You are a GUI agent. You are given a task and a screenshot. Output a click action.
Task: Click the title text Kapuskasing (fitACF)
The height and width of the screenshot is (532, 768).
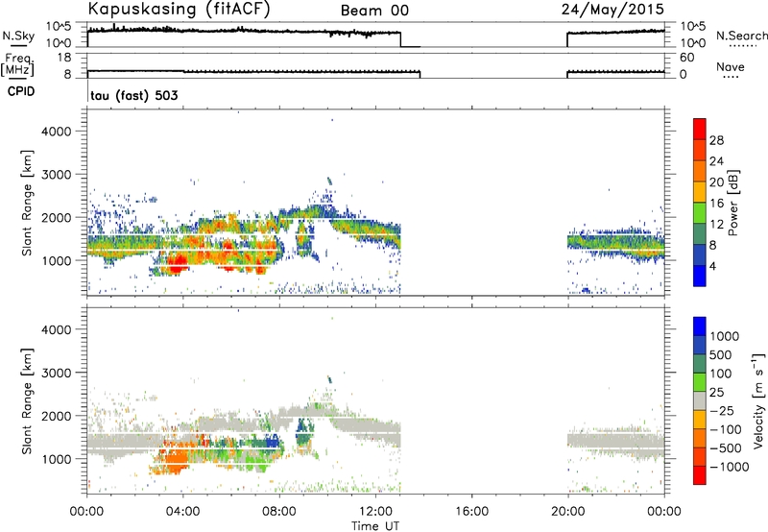click(179, 9)
